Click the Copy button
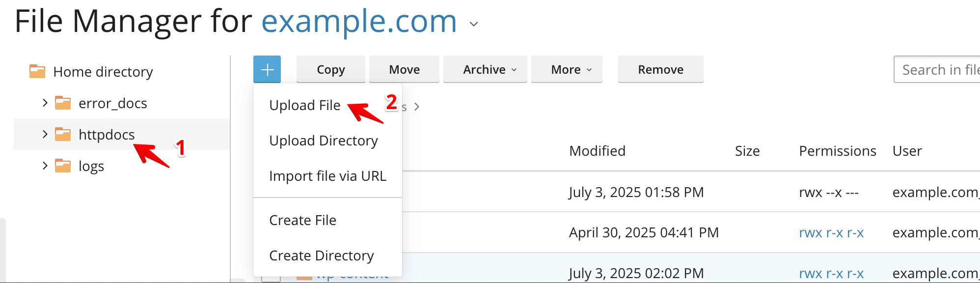Image resolution: width=980 pixels, height=283 pixels. pos(331,69)
